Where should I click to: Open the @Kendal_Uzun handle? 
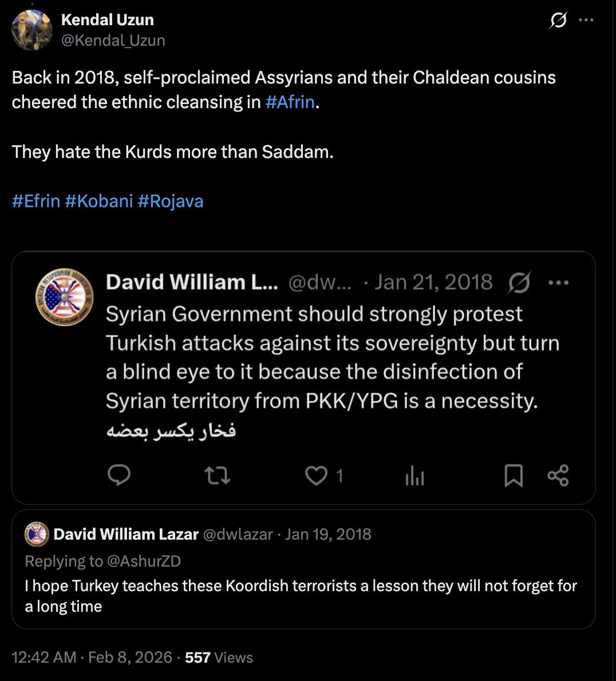click(x=113, y=41)
